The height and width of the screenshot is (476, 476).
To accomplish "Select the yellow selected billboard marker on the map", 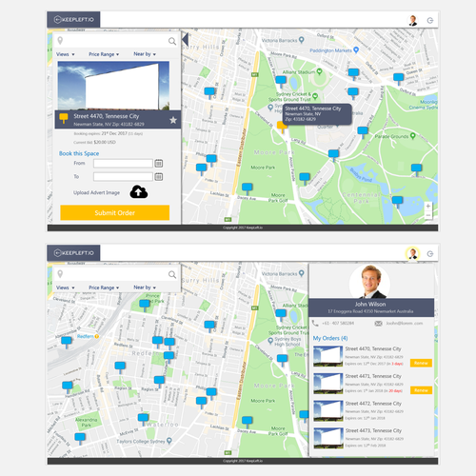I will click(x=282, y=127).
